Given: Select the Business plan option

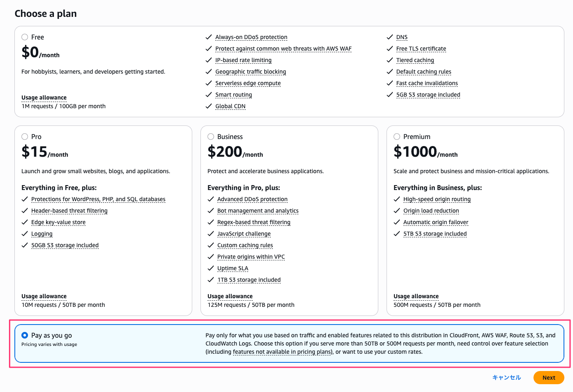Looking at the screenshot, I should point(211,137).
